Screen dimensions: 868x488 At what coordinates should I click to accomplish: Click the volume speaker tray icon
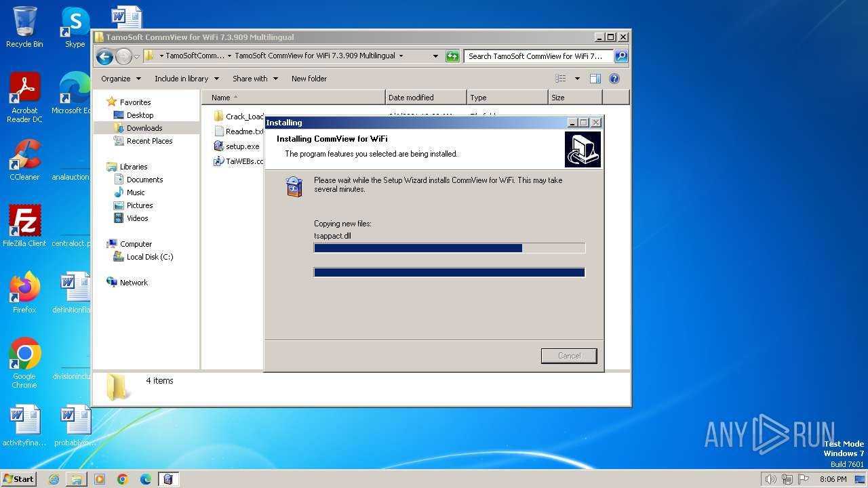pos(770,479)
